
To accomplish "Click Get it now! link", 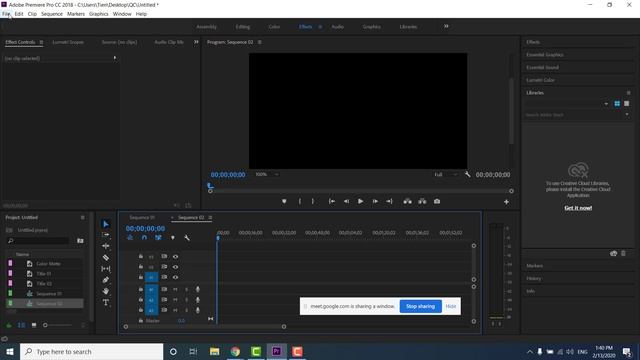I will (578, 208).
